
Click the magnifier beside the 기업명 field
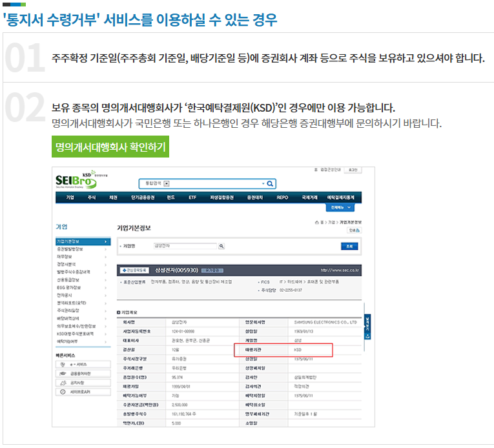click(x=221, y=246)
